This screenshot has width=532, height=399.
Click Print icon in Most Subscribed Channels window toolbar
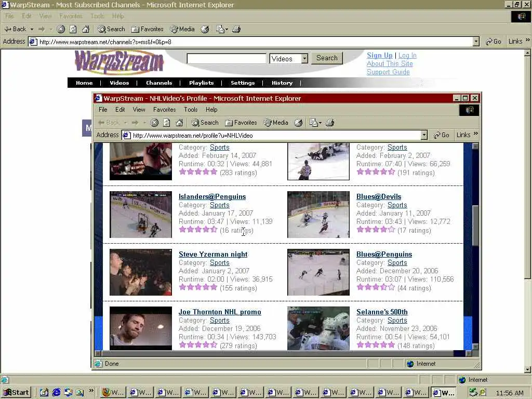pos(236,29)
